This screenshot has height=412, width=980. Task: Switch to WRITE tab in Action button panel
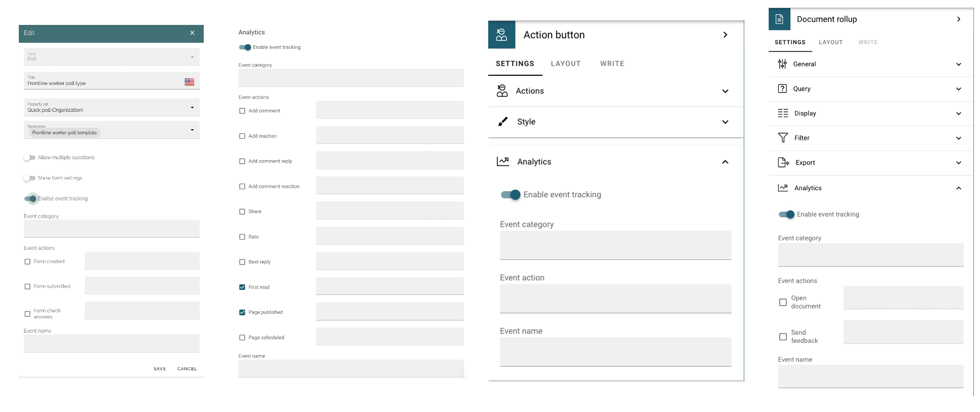tap(612, 64)
